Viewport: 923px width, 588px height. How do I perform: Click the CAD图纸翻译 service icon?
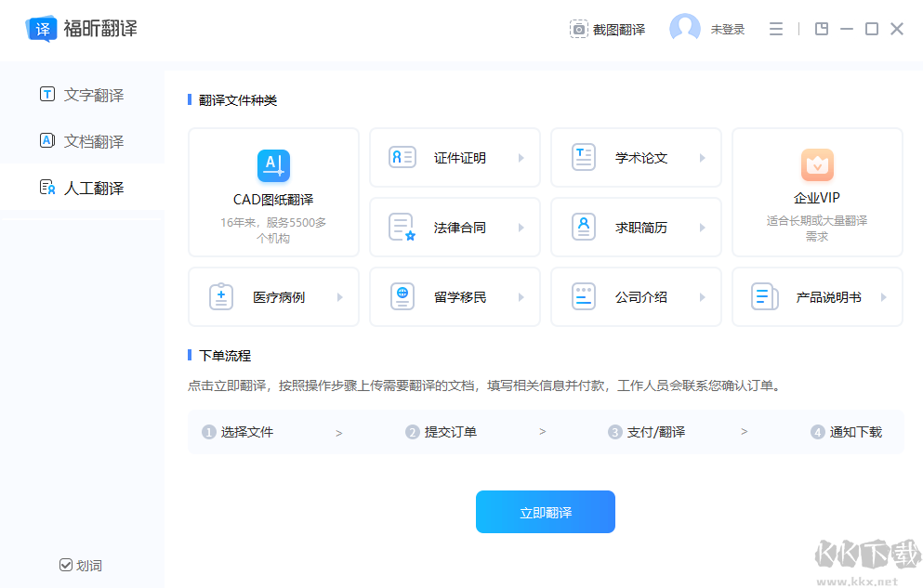point(272,167)
